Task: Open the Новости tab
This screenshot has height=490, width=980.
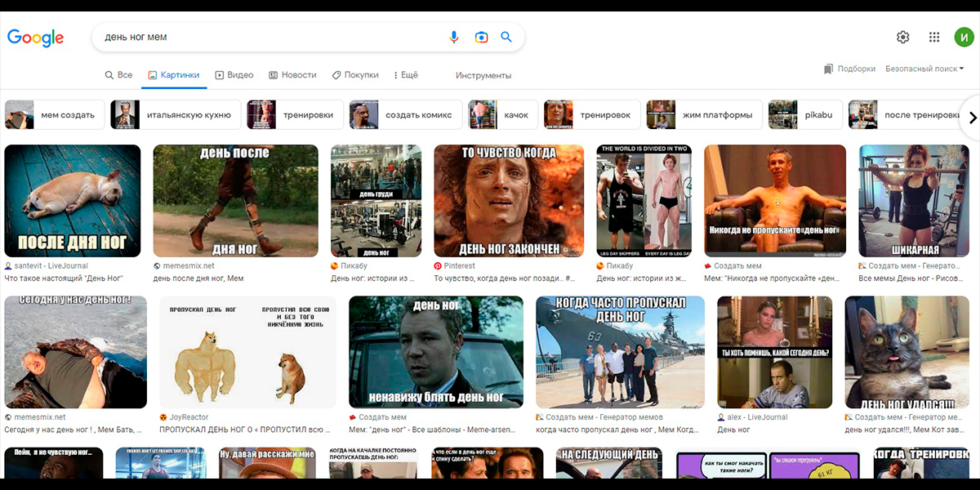Action: pyautogui.click(x=292, y=75)
